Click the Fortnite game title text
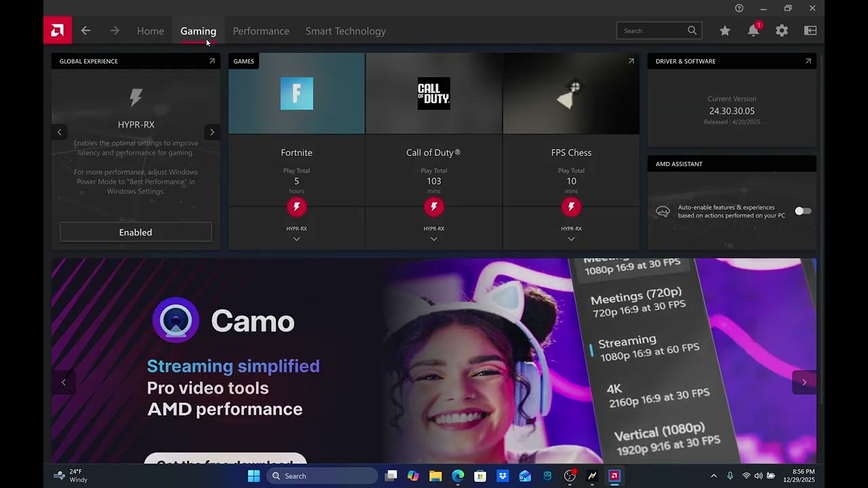Image resolution: width=868 pixels, height=488 pixels. (x=296, y=152)
